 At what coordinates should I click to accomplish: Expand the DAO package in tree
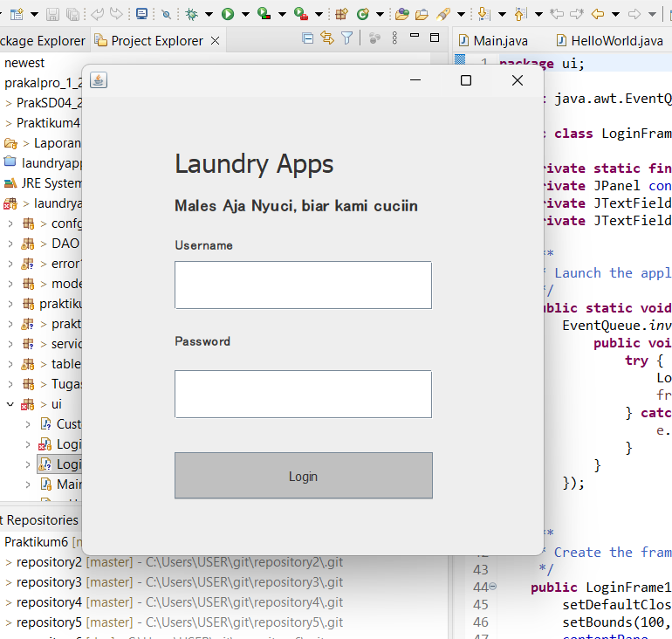[10, 244]
